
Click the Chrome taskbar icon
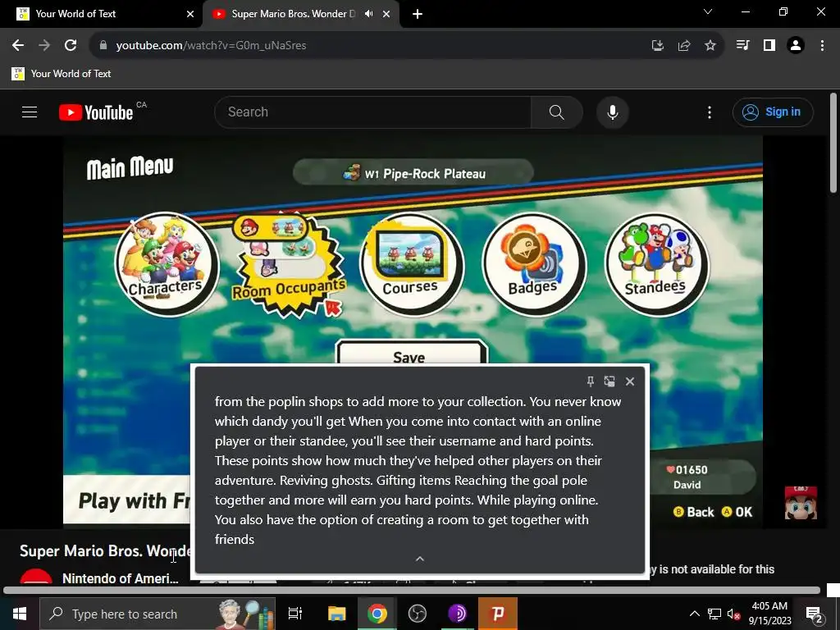[x=377, y=614]
